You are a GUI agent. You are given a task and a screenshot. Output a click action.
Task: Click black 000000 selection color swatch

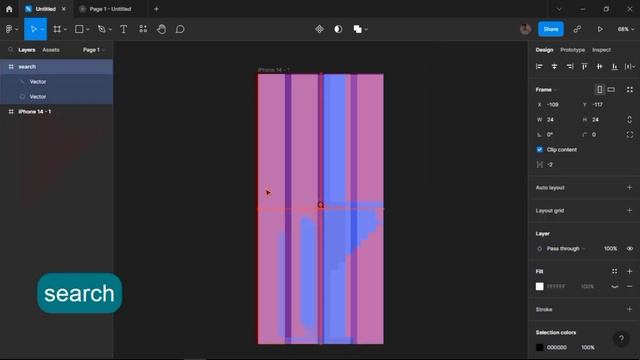[540, 347]
